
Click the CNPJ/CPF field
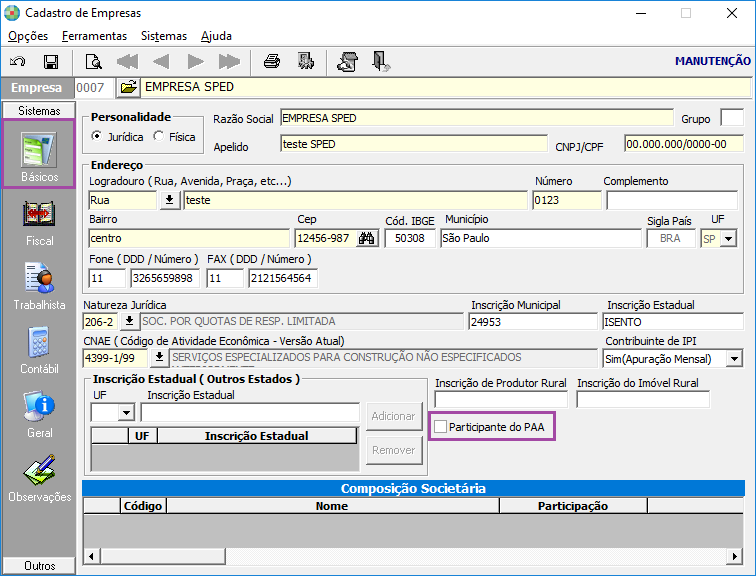click(x=684, y=144)
